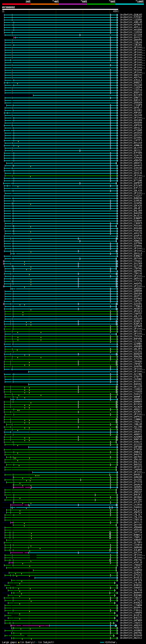Open hit UniRef100_P25387

131,17
